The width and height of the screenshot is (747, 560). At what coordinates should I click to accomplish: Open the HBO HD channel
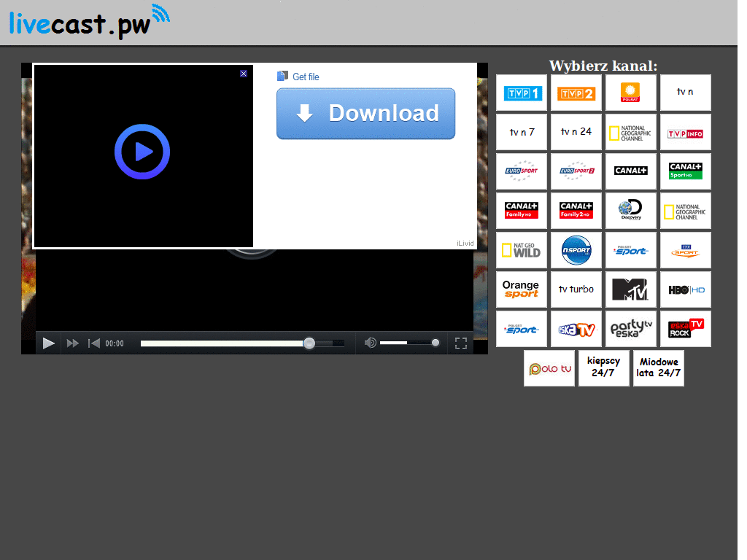686,289
